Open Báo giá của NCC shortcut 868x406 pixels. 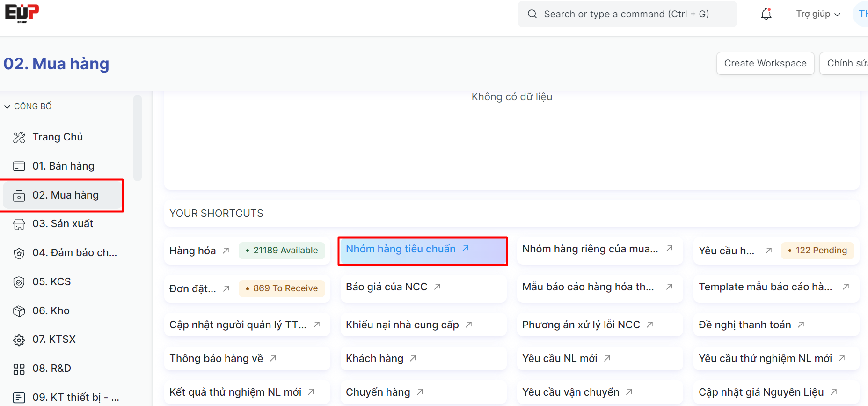pyautogui.click(x=387, y=287)
